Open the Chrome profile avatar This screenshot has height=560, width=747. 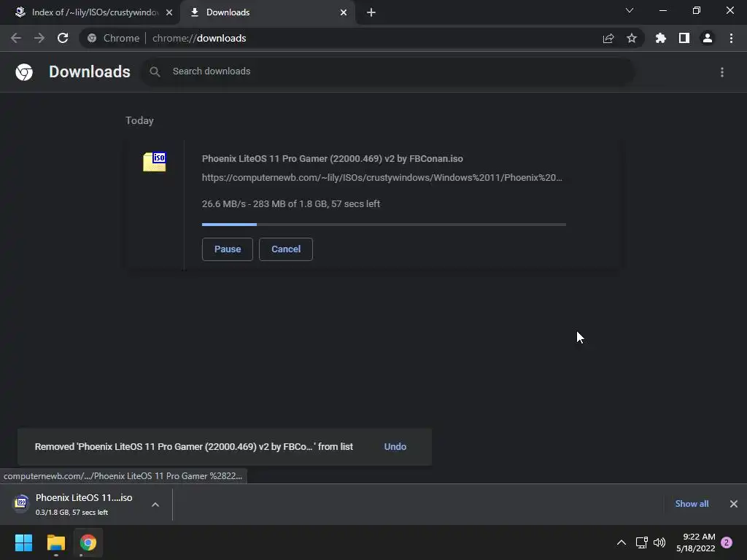pyautogui.click(x=708, y=38)
